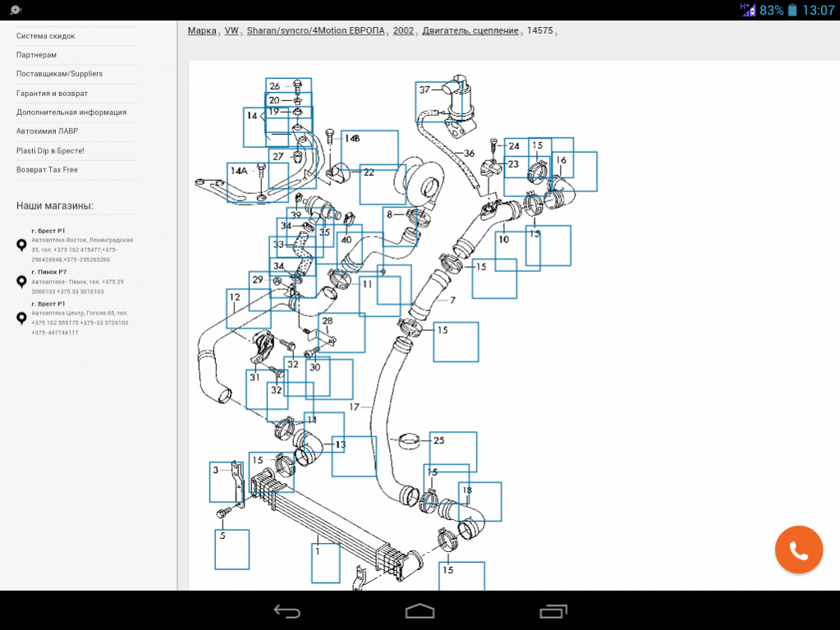Go to Sharan/syncro/4Motion ЕВРОПА breadcrumb
Image resolution: width=840 pixels, height=630 pixels.
[x=315, y=30]
